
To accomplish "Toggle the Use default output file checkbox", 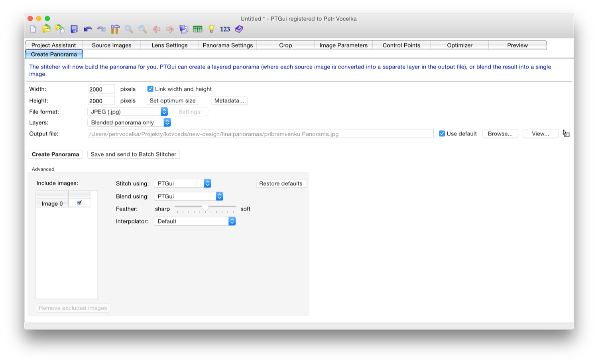I will (x=442, y=134).
